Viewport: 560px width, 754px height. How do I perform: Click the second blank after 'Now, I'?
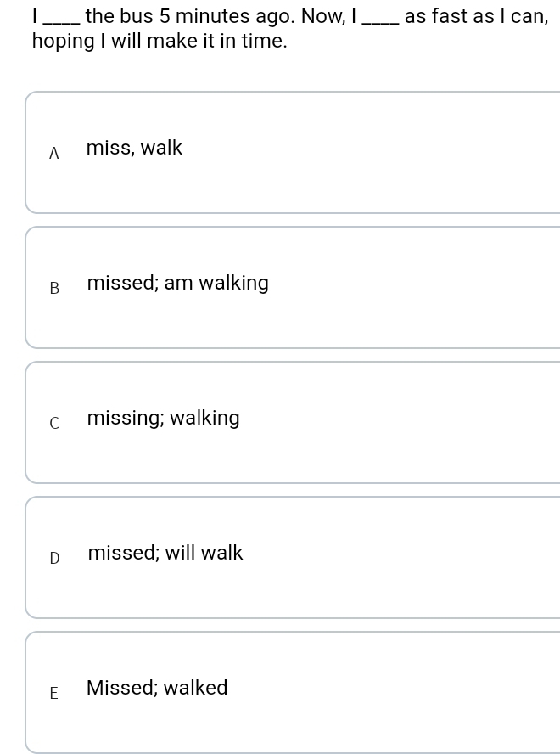[x=380, y=23]
